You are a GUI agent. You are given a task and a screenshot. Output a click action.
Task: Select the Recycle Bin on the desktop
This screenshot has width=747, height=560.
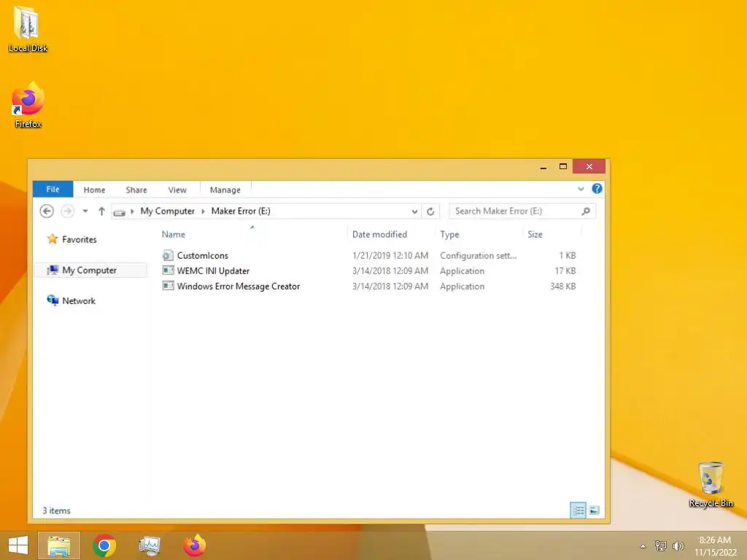(x=711, y=484)
